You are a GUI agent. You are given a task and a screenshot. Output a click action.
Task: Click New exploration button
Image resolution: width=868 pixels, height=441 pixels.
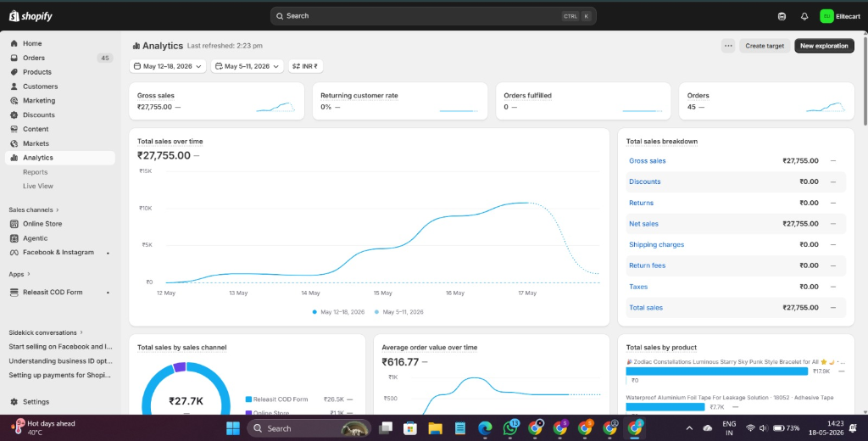[x=824, y=46]
